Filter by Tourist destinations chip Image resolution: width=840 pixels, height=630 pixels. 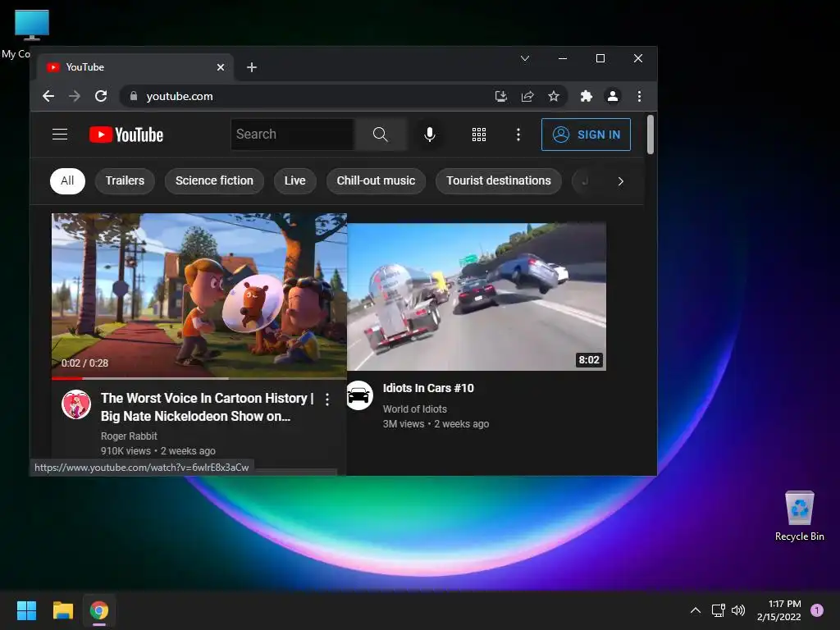499,181
